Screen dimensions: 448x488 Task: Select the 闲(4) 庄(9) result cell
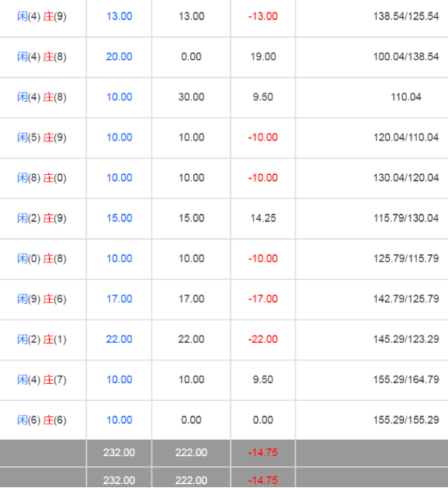coord(42,16)
